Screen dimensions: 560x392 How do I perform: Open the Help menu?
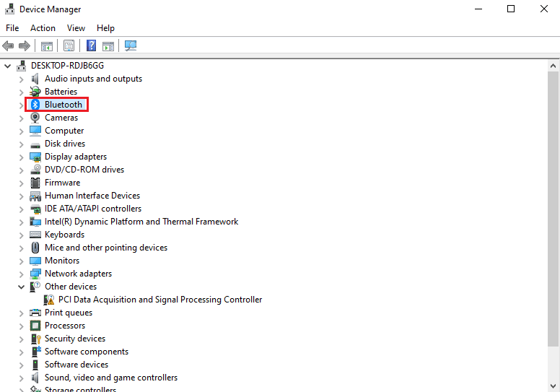105,28
